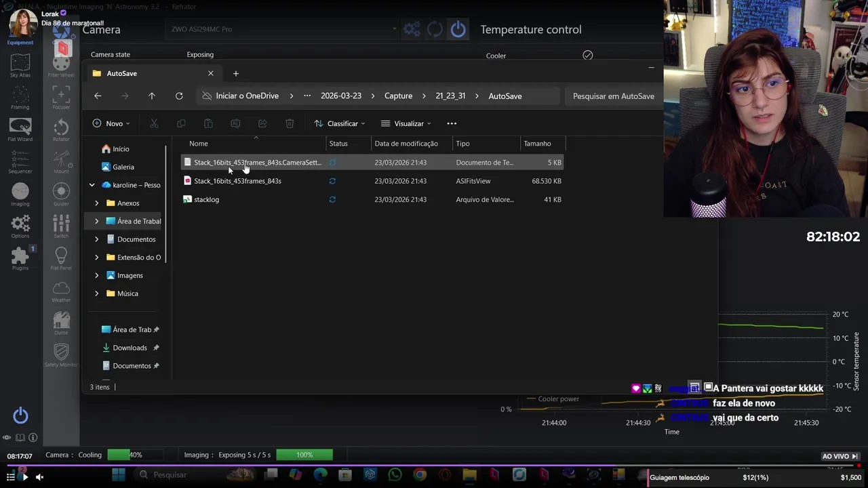This screenshot has height=488, width=868.
Task: Go back in File Explorer
Action: (x=98, y=96)
